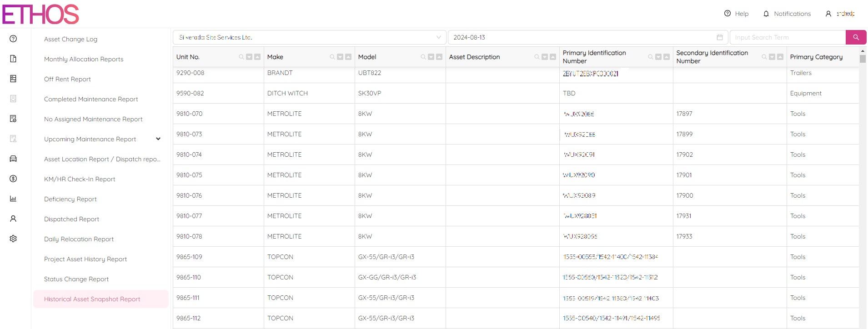Image resolution: width=868 pixels, height=329 pixels.
Task: Open the Off Rent Report
Action: point(67,79)
